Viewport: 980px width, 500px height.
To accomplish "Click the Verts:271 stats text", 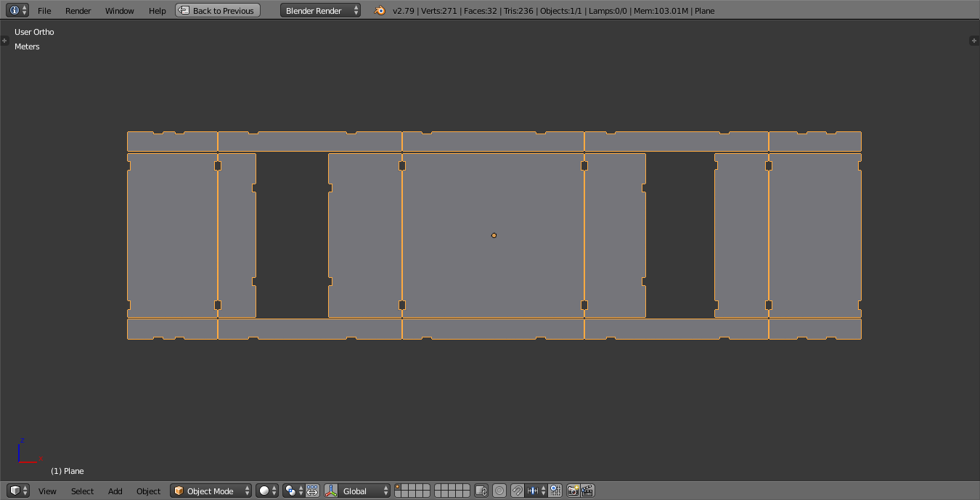I will [437, 11].
